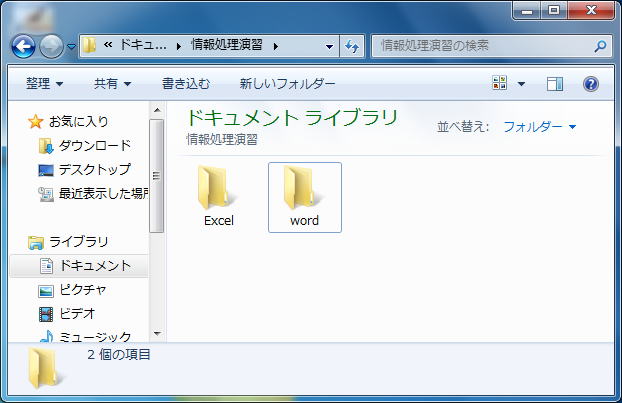Open the address bar history dropdown
622x403 pixels.
(329, 46)
